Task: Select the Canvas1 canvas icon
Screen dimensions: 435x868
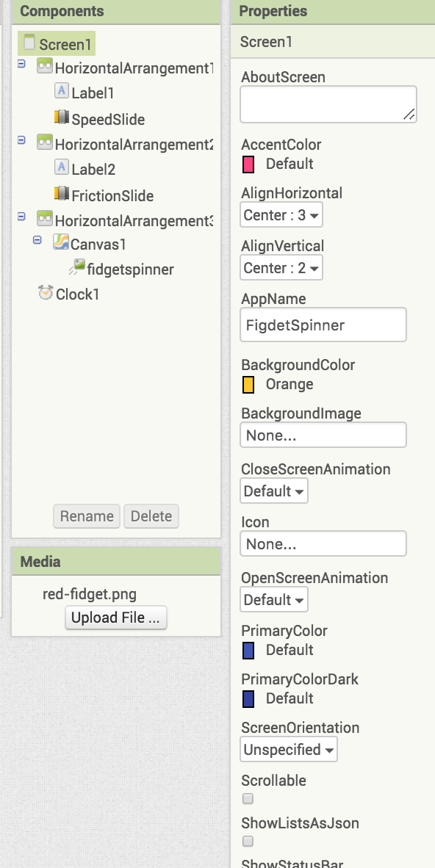Action: click(x=61, y=242)
